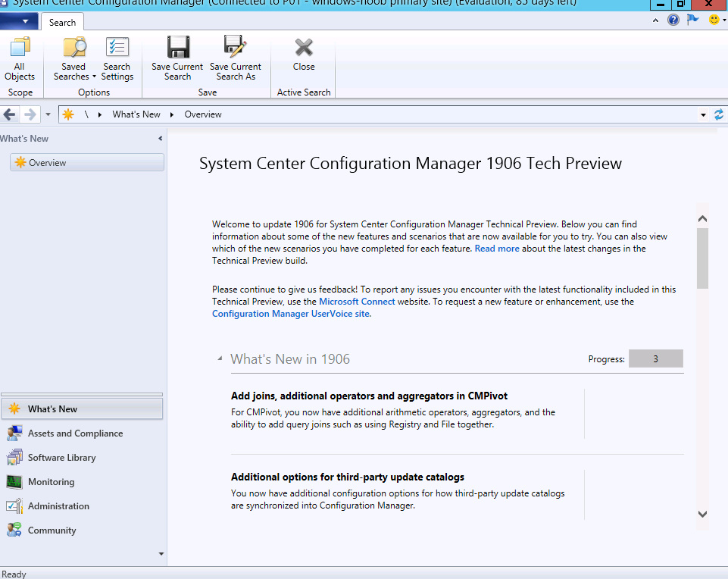
Task: Open the Saved Searches menu
Action: point(73,58)
